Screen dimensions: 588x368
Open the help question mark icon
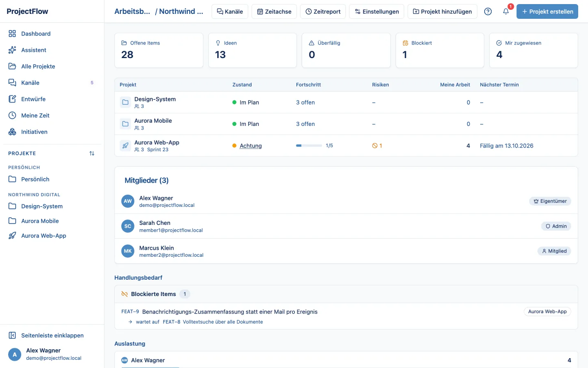[x=488, y=11]
